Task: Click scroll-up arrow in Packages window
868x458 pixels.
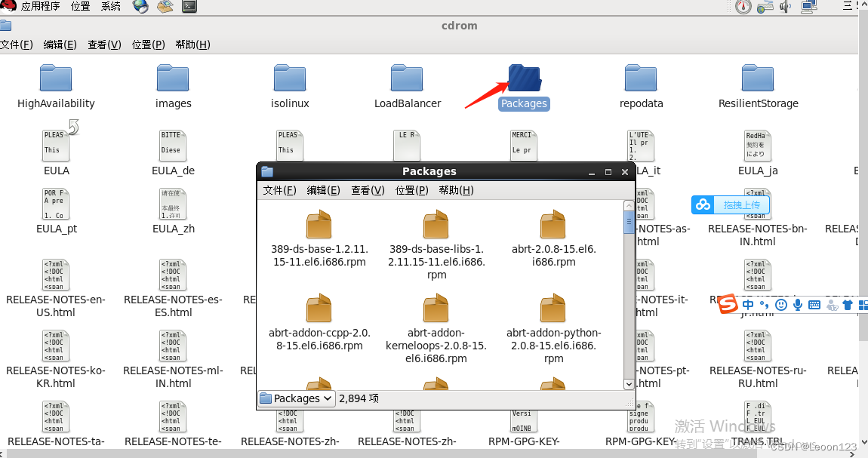Action: click(x=629, y=206)
